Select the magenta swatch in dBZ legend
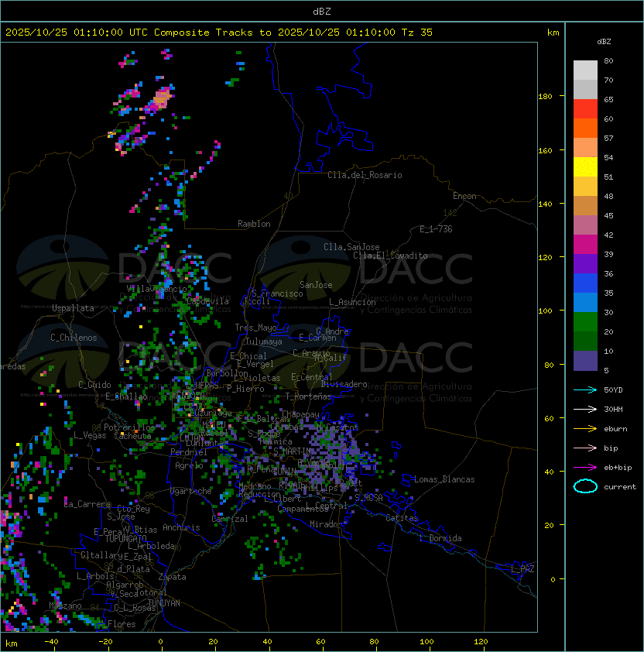The width and height of the screenshot is (644, 652). [x=585, y=245]
